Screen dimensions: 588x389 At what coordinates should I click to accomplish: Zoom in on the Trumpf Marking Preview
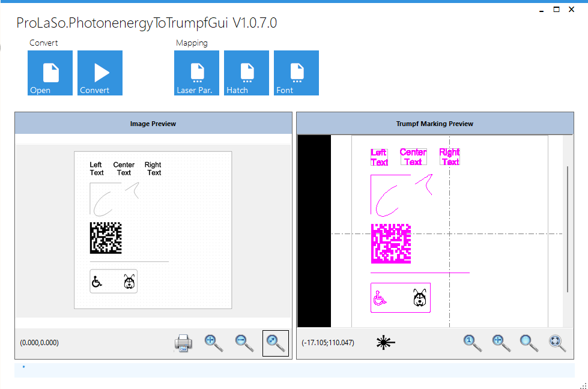pyautogui.click(x=501, y=343)
